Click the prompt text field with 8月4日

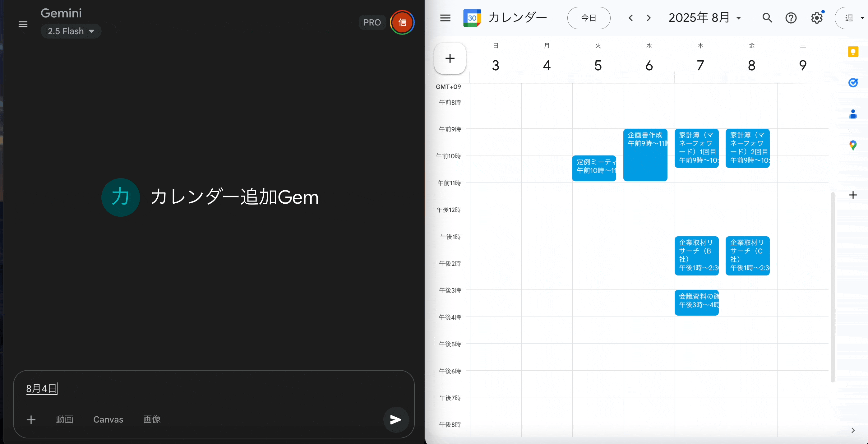point(202,388)
